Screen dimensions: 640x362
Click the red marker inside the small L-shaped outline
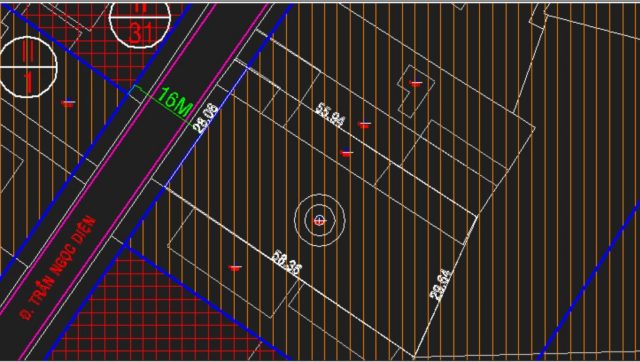pos(416,83)
